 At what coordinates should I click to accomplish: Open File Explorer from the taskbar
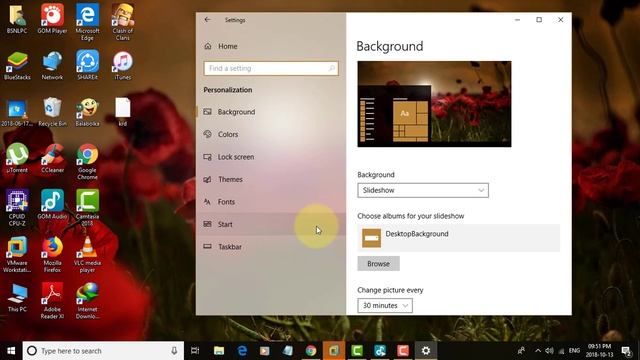point(219,351)
